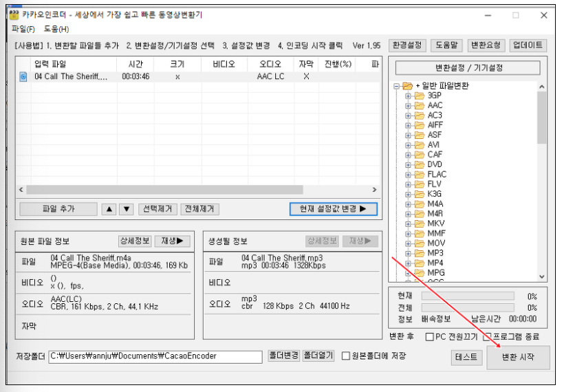The image size is (564, 392).
Task: Click the 폴더열기 button
Action: (x=318, y=356)
